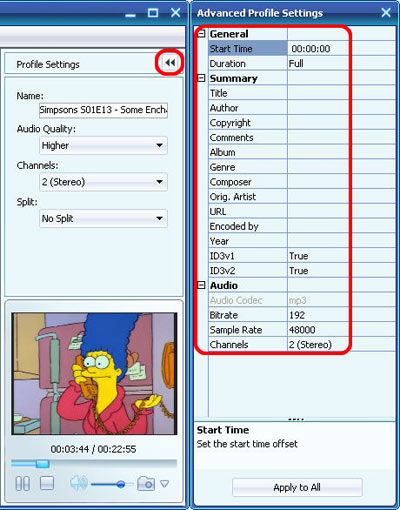Stop the video preview playback
Screen dimensions: 400x510
(47, 483)
